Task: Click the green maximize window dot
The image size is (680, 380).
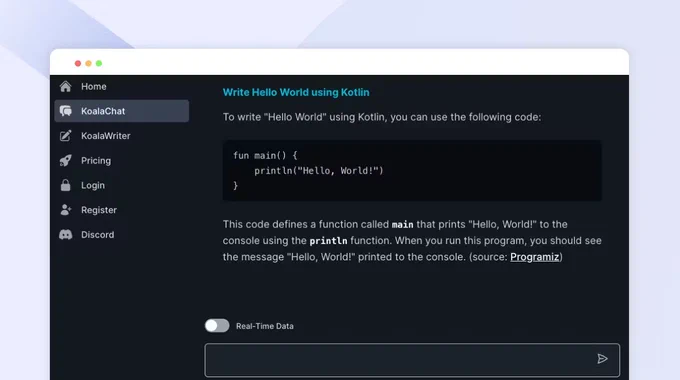Action: [99, 63]
